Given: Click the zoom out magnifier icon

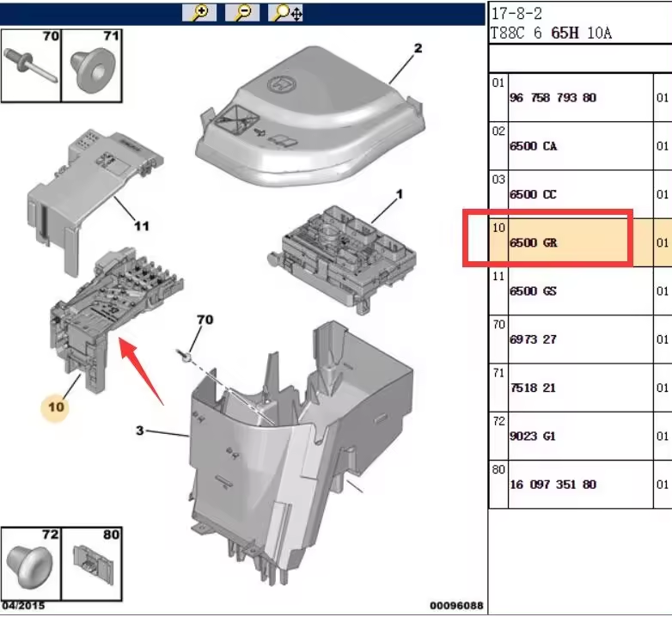Looking at the screenshot, I should pos(242,12).
